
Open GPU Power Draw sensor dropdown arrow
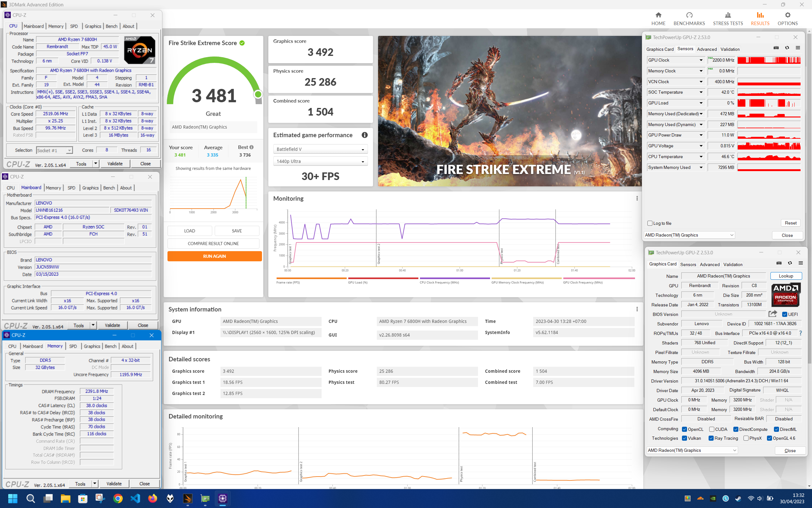tap(701, 135)
